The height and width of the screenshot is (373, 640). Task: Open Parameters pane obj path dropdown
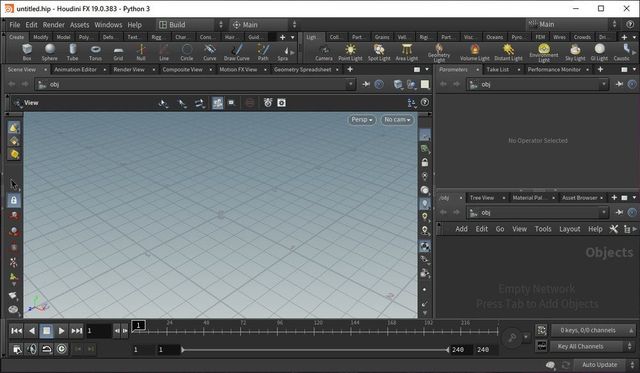tap(604, 84)
